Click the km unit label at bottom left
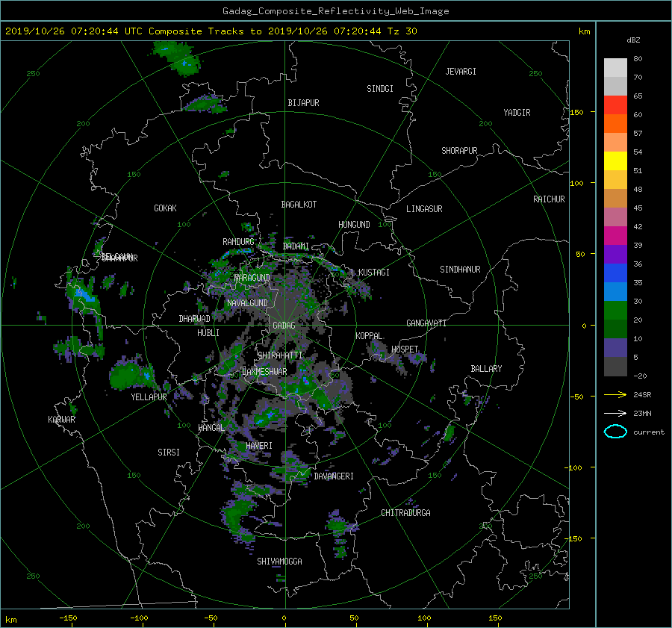The height and width of the screenshot is (628, 672). tap(10, 620)
